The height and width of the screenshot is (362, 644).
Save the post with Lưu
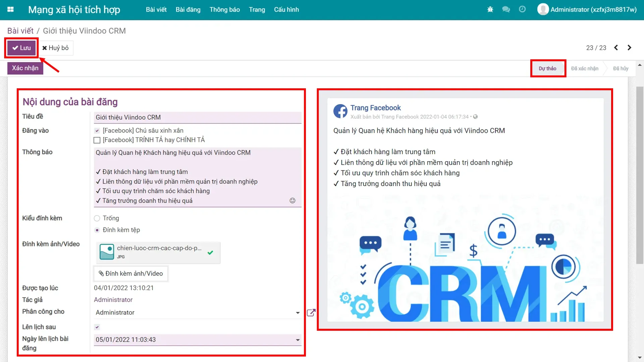(x=21, y=48)
